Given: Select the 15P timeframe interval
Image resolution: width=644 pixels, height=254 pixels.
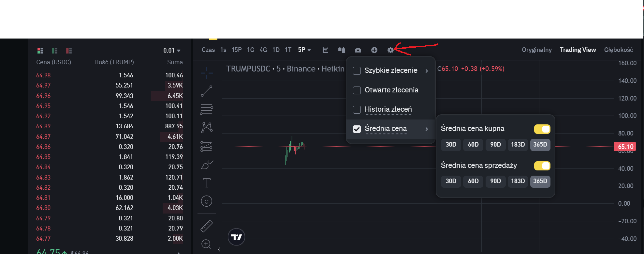Looking at the screenshot, I should pos(237,50).
